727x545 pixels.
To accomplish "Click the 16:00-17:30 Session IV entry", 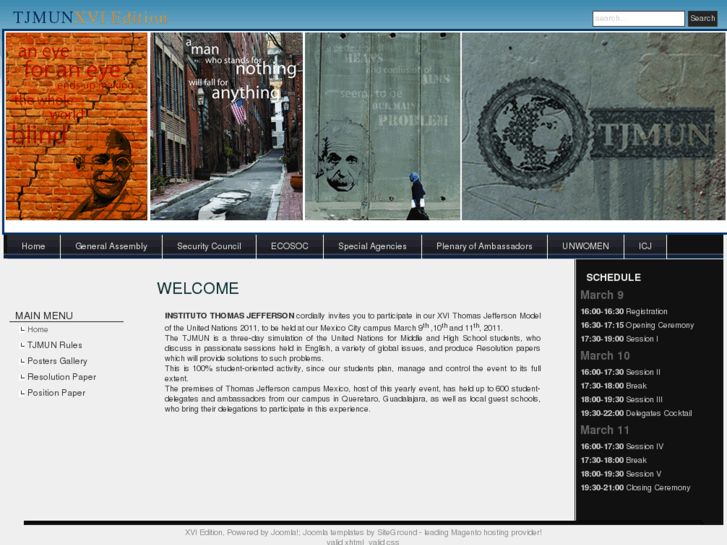I will 622,446.
